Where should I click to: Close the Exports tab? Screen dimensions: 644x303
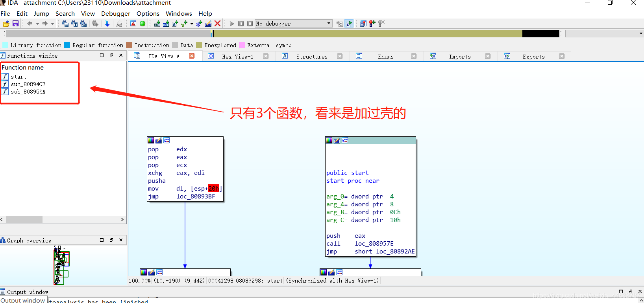click(x=562, y=56)
